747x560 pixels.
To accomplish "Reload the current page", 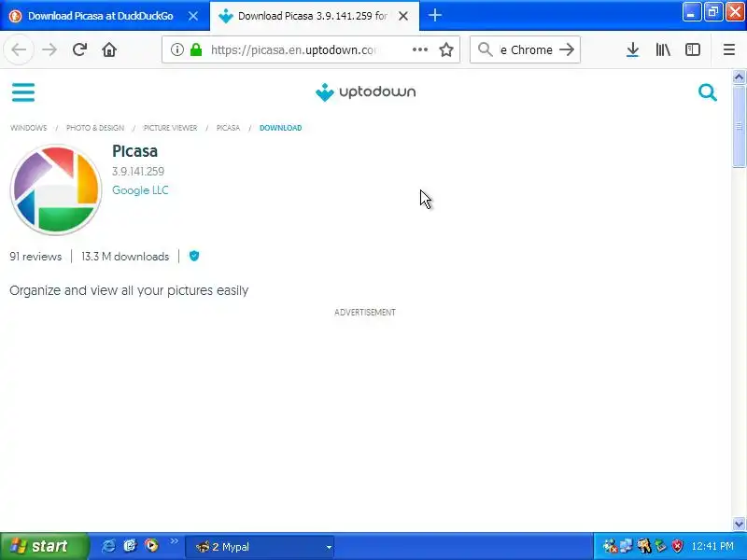I will click(79, 49).
